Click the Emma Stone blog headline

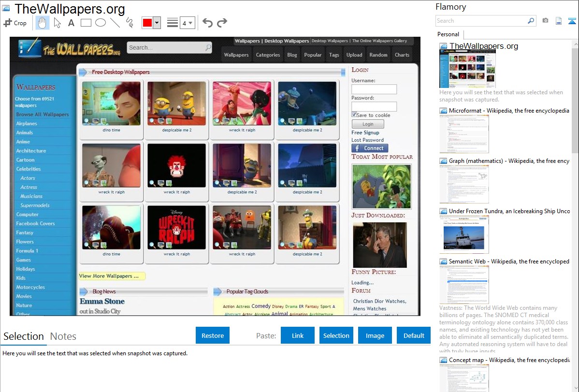pyautogui.click(x=102, y=302)
